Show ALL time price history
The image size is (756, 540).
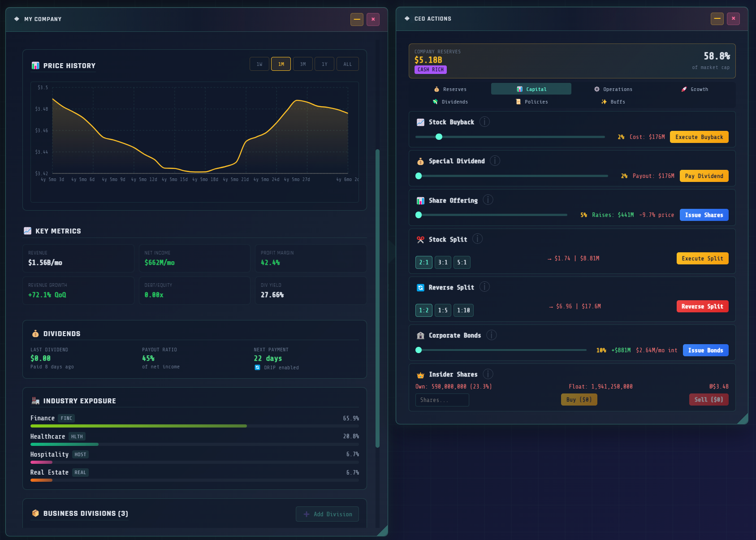point(347,64)
